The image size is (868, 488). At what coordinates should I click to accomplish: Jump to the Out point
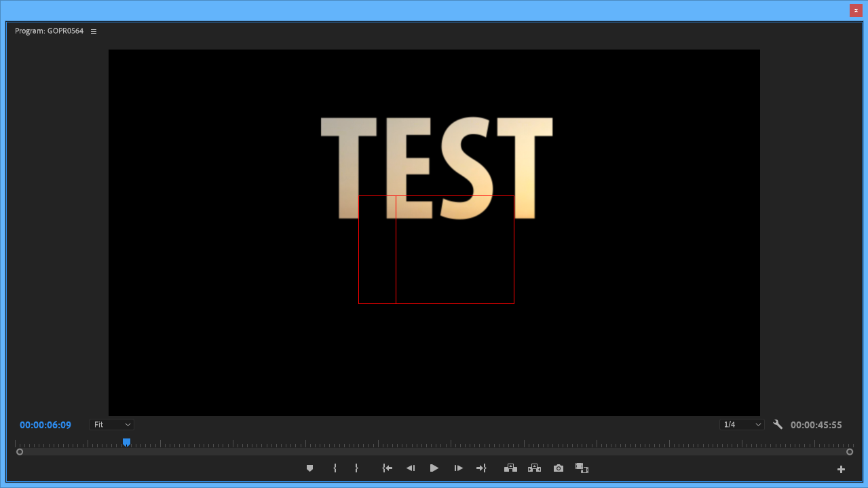click(481, 468)
